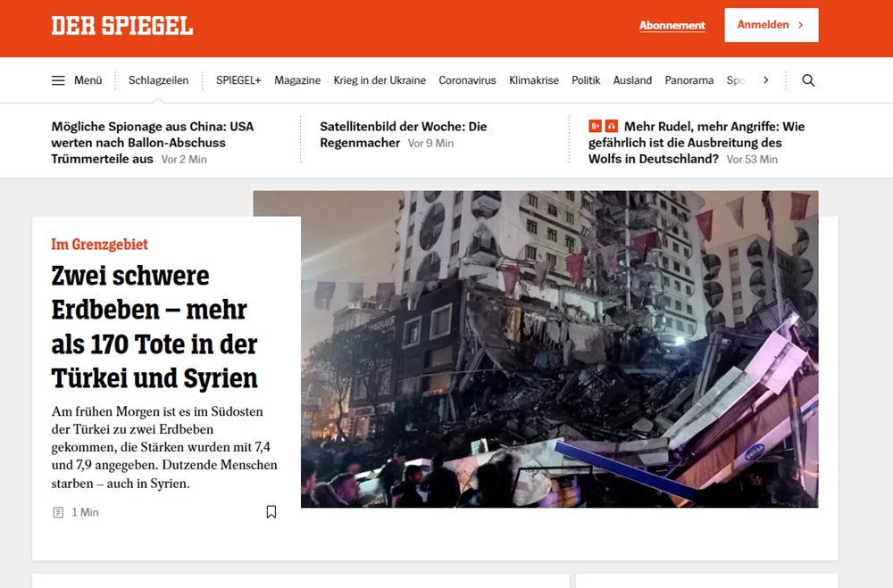This screenshot has width=893, height=588.
Task: Open the Coronavirus section
Action: coord(467,80)
